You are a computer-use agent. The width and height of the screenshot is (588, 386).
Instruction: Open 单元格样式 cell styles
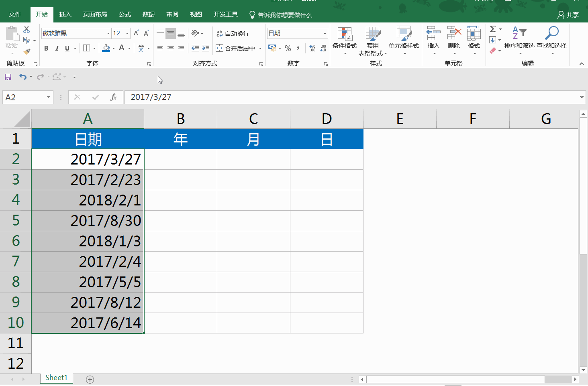(404, 41)
